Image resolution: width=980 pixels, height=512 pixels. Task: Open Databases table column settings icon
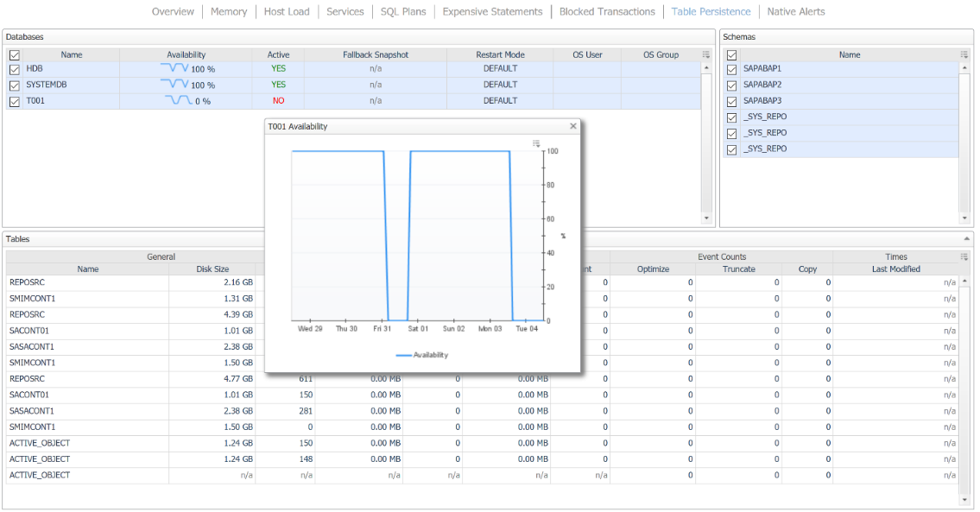pyautogui.click(x=706, y=54)
